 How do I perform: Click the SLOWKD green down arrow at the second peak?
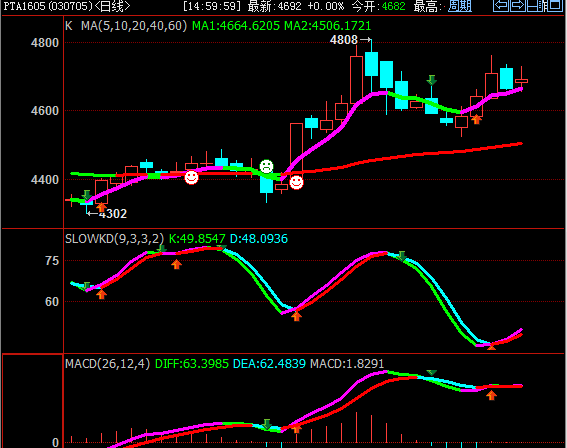coord(401,256)
